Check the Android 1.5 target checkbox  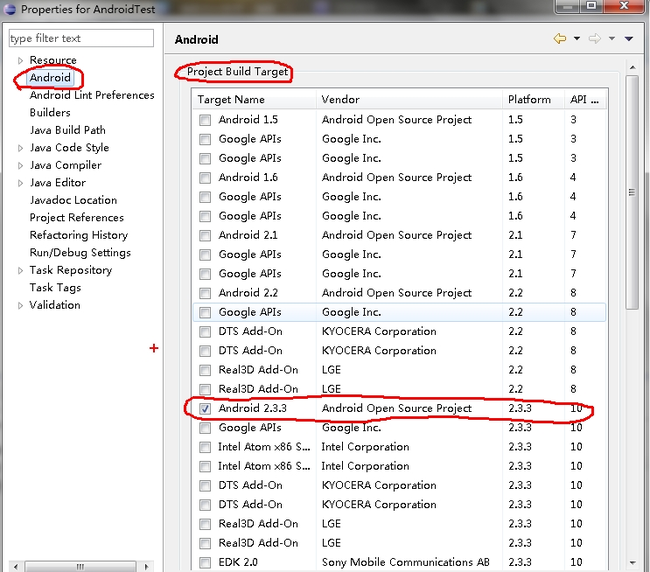pyautogui.click(x=205, y=120)
